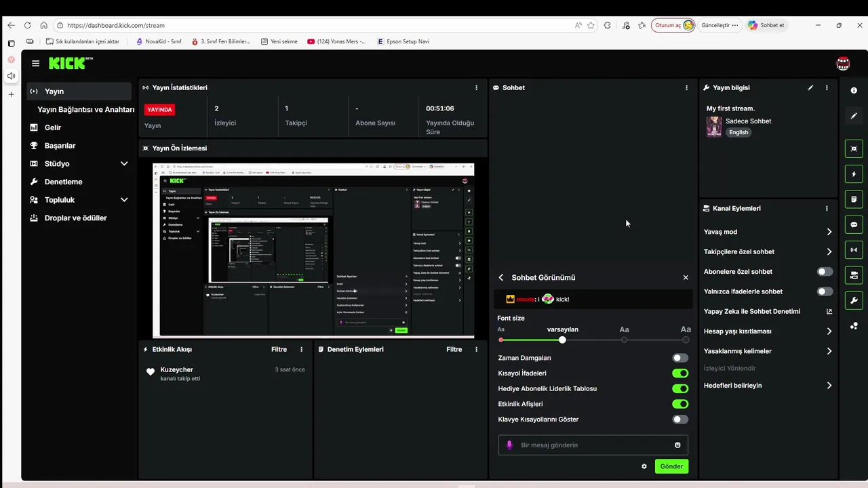Open Yavaş mod options

tap(768, 232)
